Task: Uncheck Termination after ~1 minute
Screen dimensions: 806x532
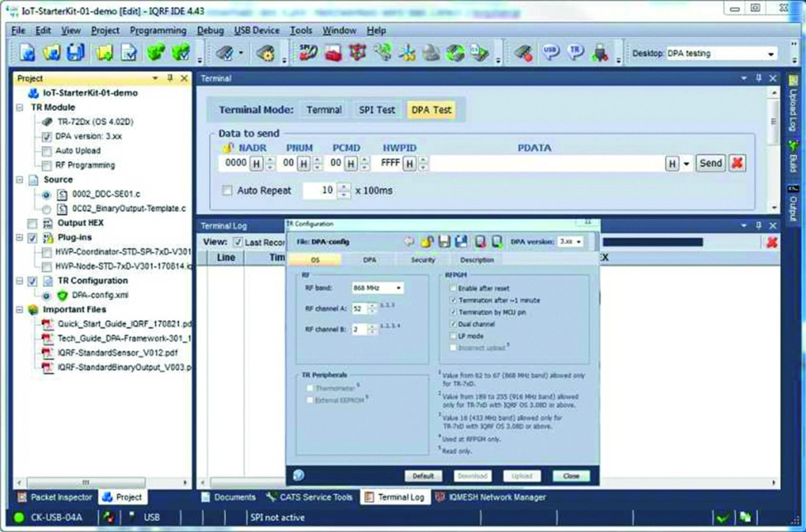Action: pos(453,300)
